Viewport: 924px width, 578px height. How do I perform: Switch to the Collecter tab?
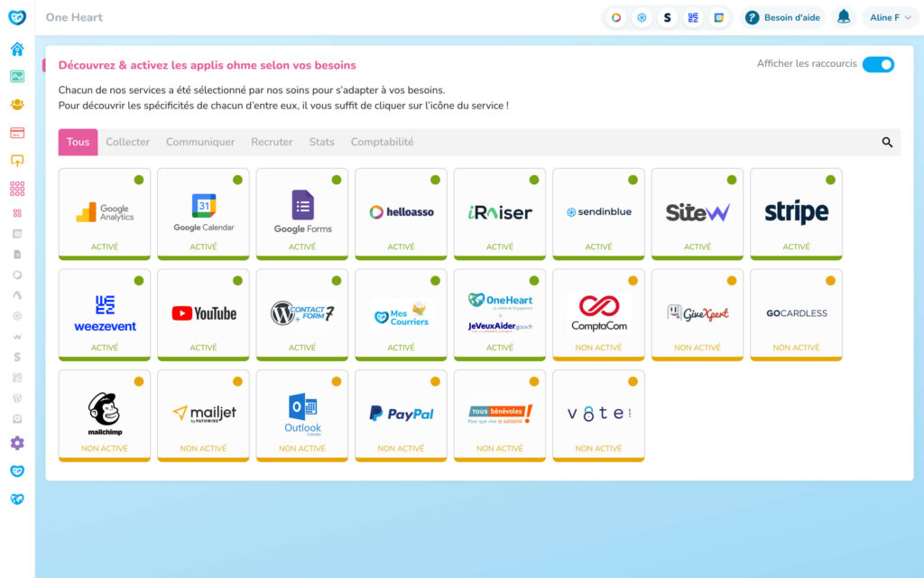pyautogui.click(x=127, y=143)
